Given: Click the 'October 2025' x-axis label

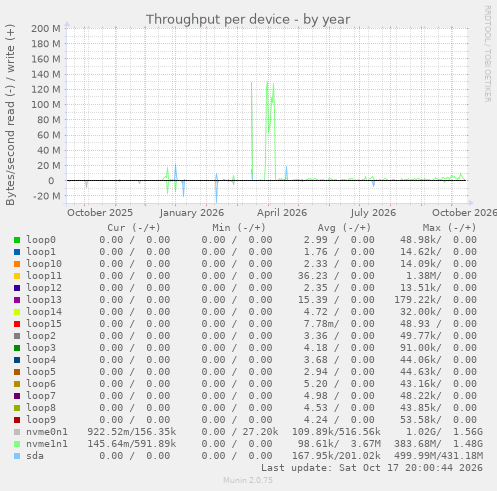Looking at the screenshot, I should click(x=100, y=213).
